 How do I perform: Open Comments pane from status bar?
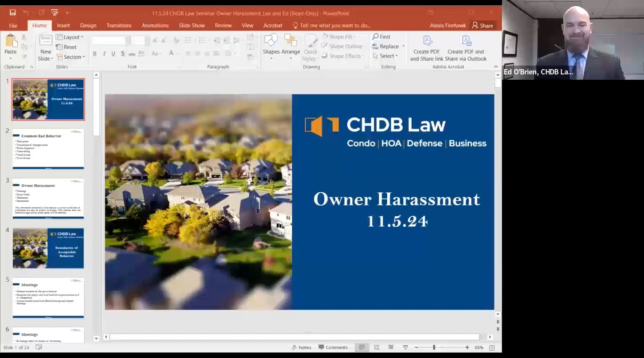[x=333, y=347]
